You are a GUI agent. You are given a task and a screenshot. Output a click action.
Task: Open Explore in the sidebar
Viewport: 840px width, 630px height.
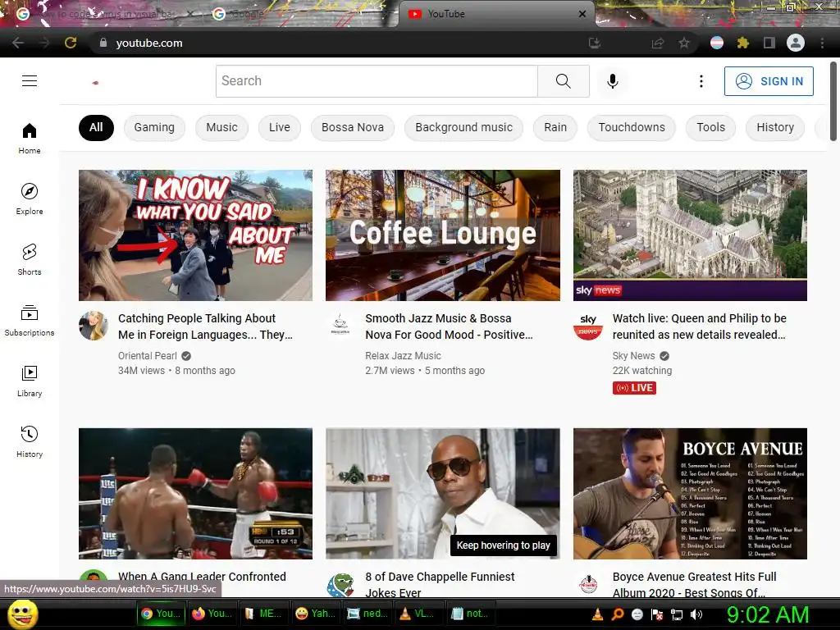(30, 199)
